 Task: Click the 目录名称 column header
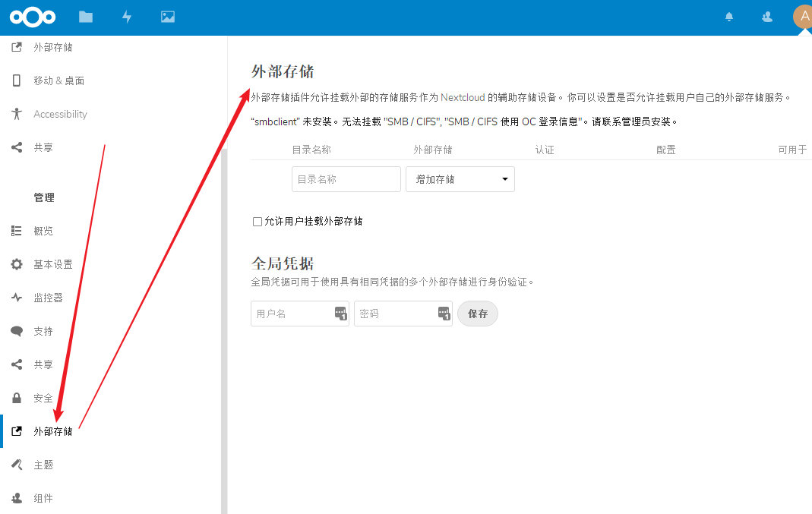point(311,150)
